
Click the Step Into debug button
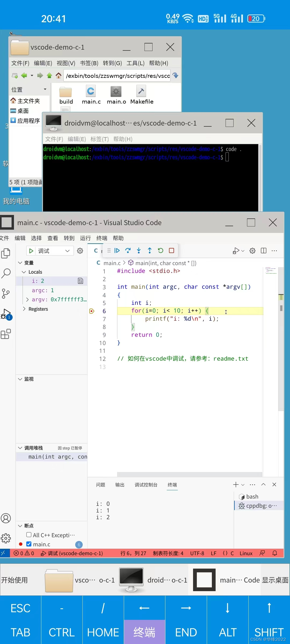tap(139, 251)
